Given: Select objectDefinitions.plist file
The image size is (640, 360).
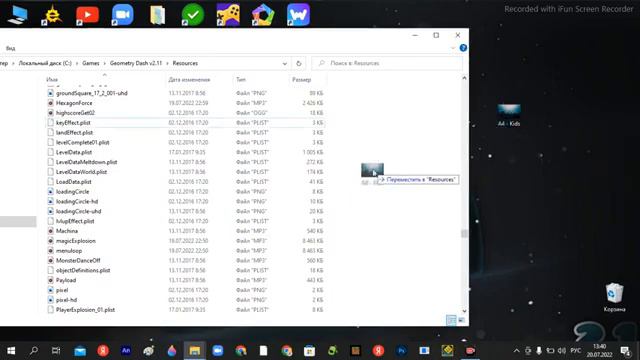Looking at the screenshot, I should [83, 270].
